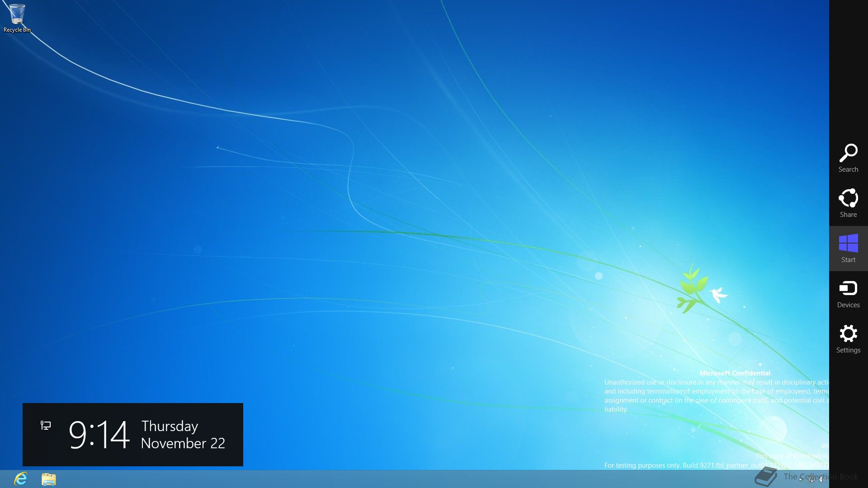Screen dimensions: 868x488
Task: Launch Internet Explorer from the taskbar
Action: 21,479
